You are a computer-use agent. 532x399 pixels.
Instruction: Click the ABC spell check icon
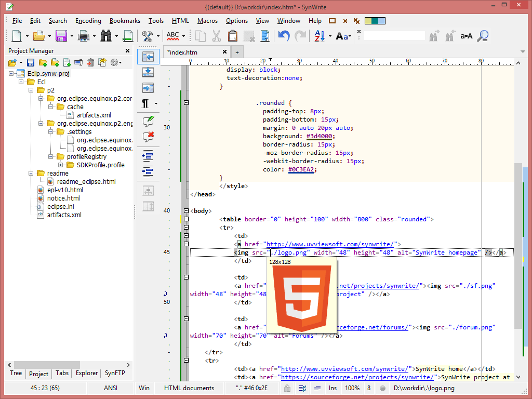click(x=172, y=36)
